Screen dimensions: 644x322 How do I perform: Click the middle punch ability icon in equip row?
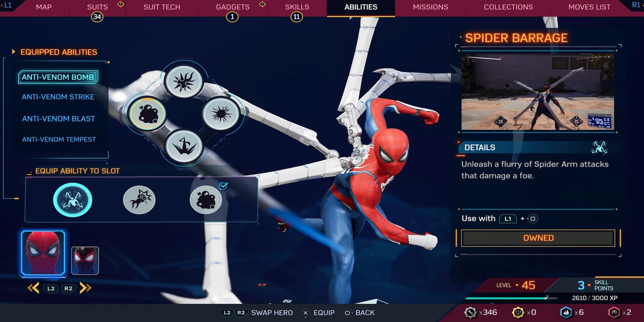[139, 200]
